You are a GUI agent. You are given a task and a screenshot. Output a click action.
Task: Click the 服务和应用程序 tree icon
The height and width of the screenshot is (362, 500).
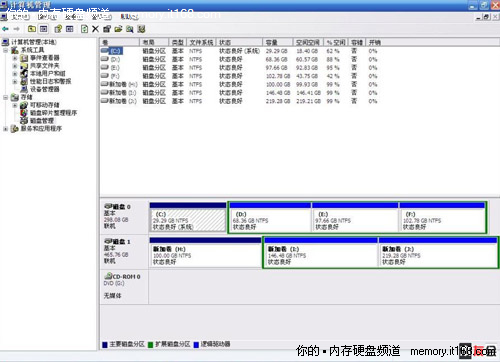(15, 129)
